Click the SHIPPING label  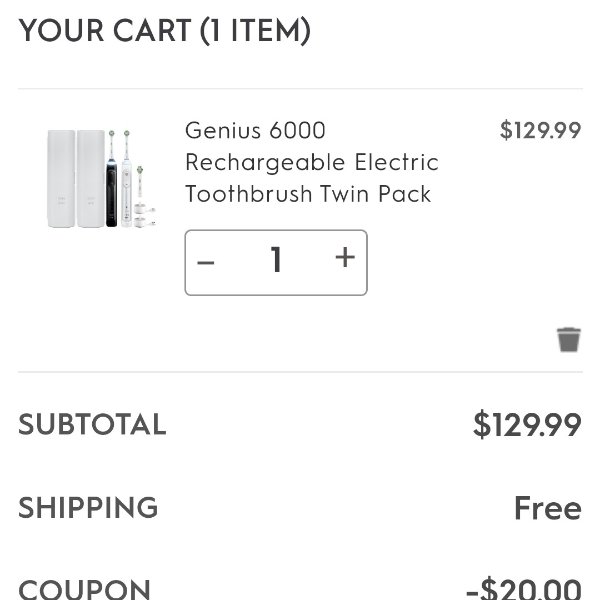tap(88, 507)
